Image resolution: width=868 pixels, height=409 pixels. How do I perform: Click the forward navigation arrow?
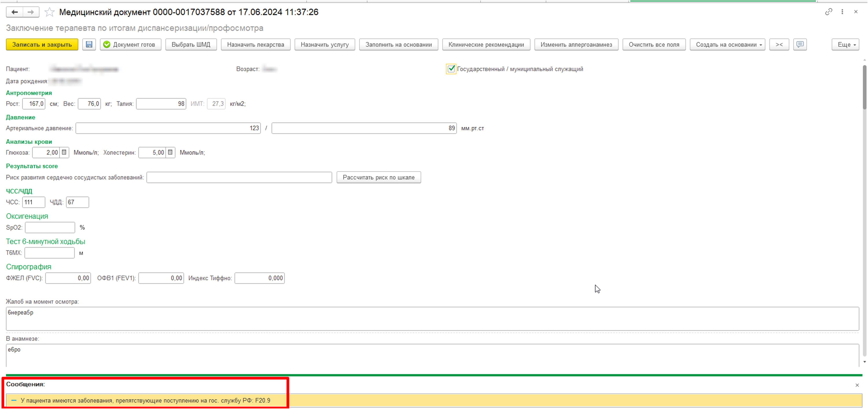pos(31,12)
